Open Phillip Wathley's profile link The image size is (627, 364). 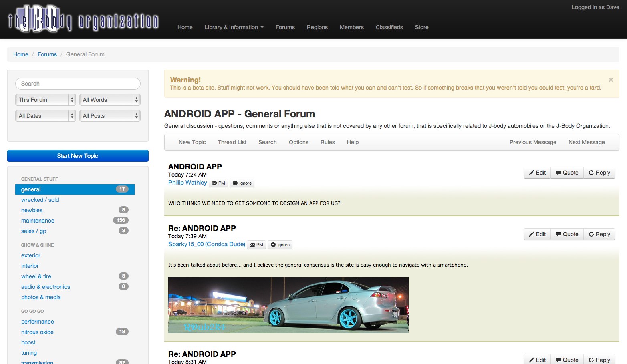point(187,183)
